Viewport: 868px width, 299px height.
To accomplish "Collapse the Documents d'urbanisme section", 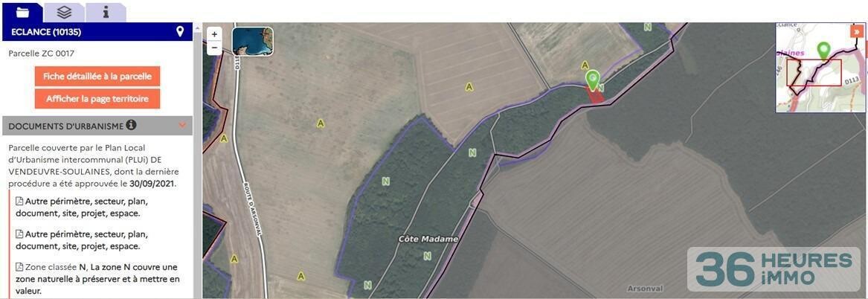I will point(183,126).
